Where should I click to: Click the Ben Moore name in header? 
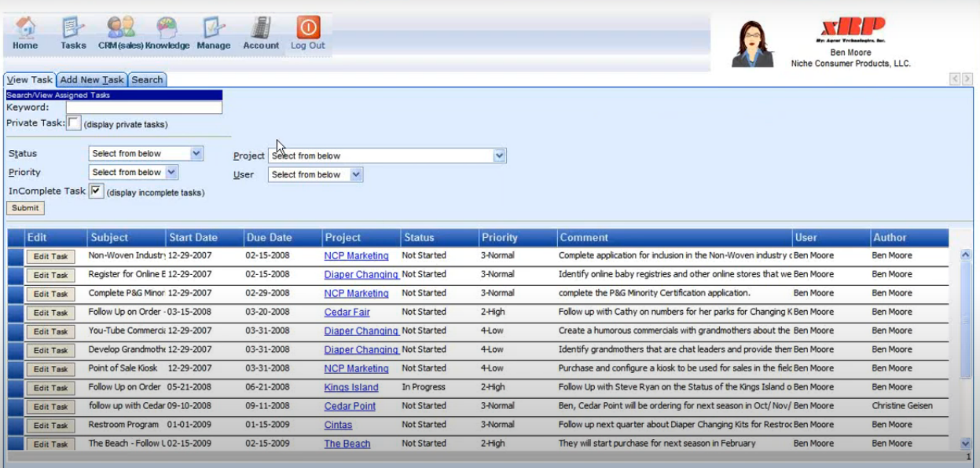(850, 53)
